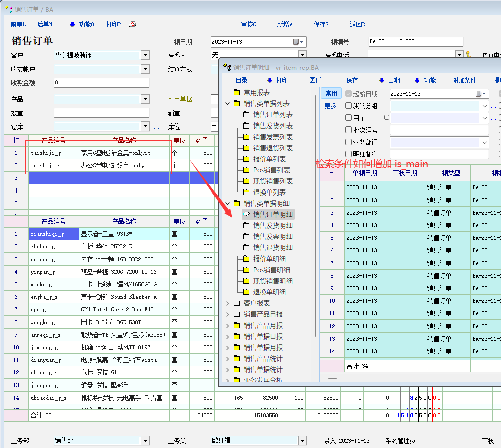
Task: Check the 业务部门 filter checkbox
Action: point(348,142)
